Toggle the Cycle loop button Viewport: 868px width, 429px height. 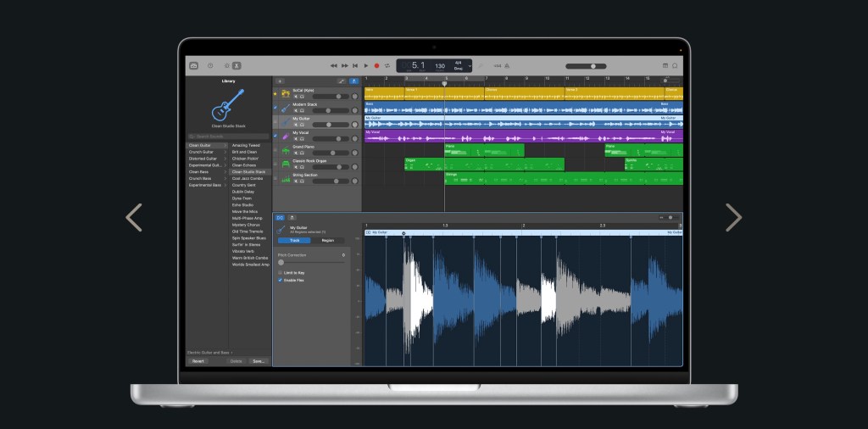pos(388,65)
